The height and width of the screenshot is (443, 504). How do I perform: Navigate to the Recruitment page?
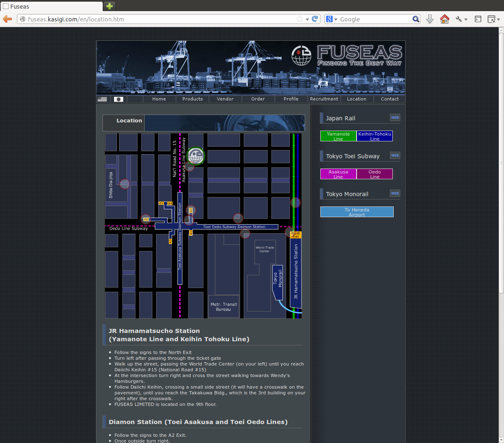324,99
